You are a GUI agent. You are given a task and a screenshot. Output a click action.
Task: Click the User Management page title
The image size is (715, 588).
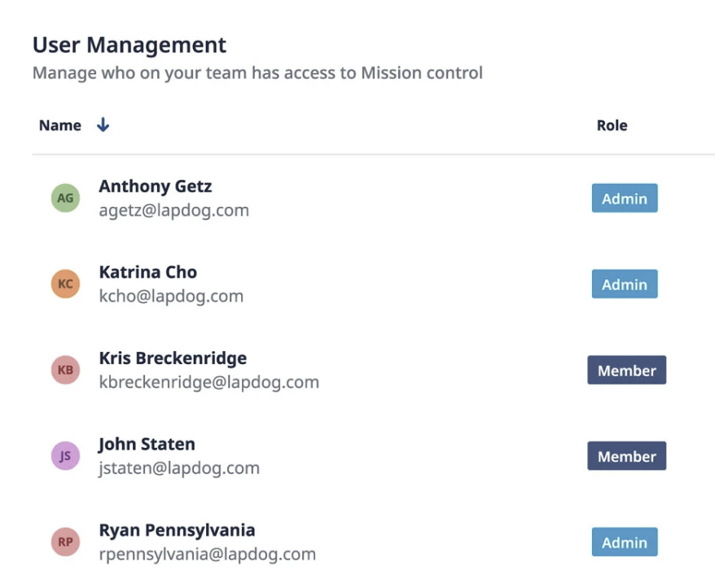(129, 45)
